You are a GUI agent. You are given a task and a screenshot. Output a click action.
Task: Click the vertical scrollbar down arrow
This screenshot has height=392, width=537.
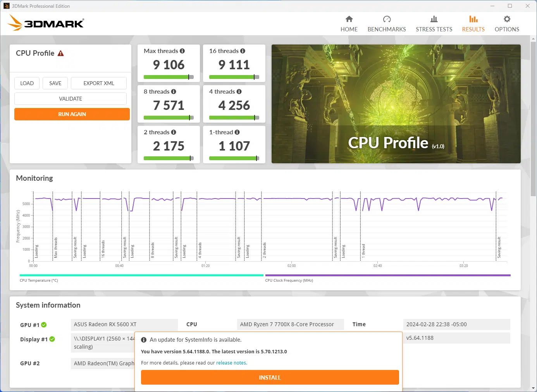534,388
